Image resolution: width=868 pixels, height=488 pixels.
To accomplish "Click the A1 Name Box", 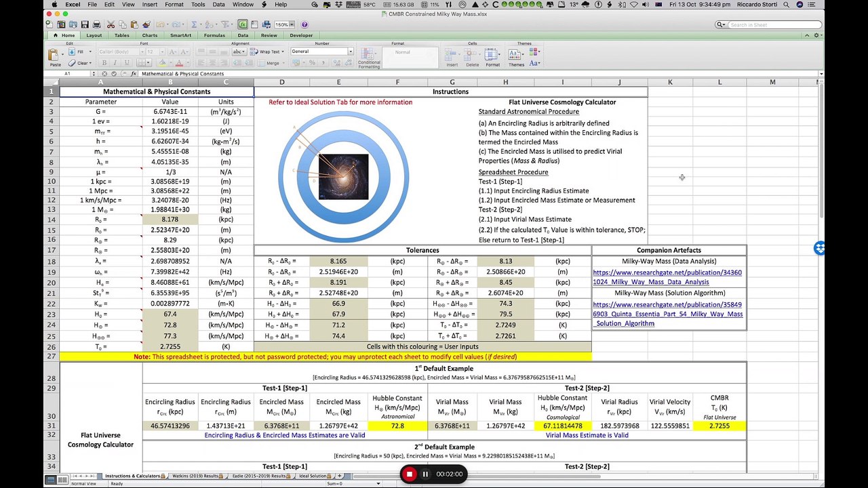I will click(x=68, y=73).
